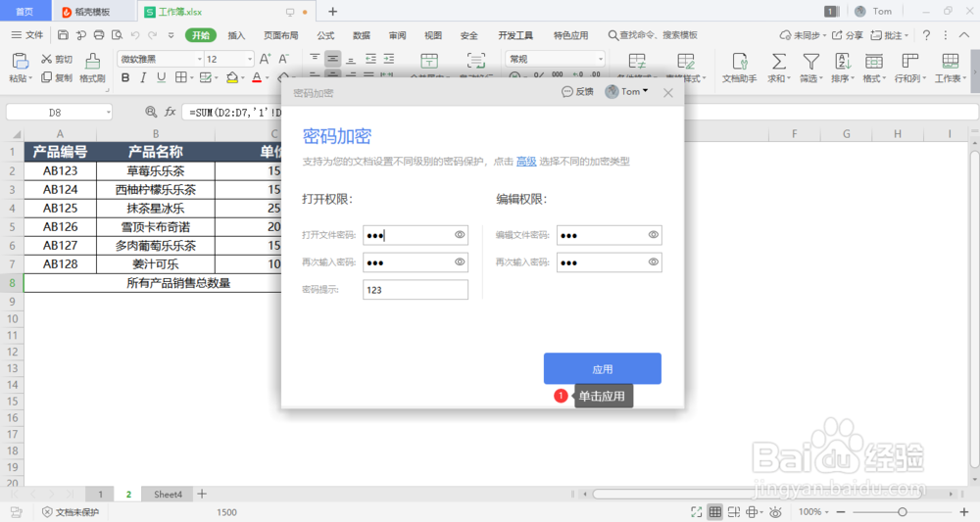
Task: Switch to the sheet tab named Sheet4
Action: (x=169, y=494)
